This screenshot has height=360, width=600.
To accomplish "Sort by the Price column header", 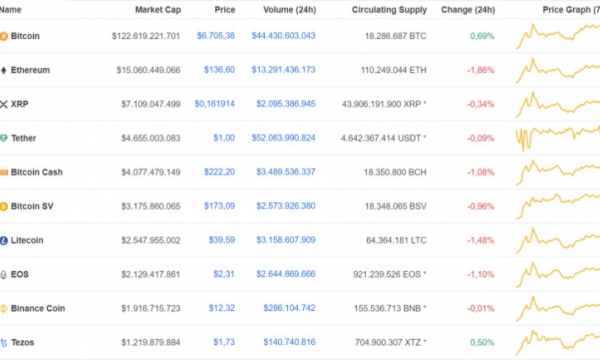I will coord(225,10).
